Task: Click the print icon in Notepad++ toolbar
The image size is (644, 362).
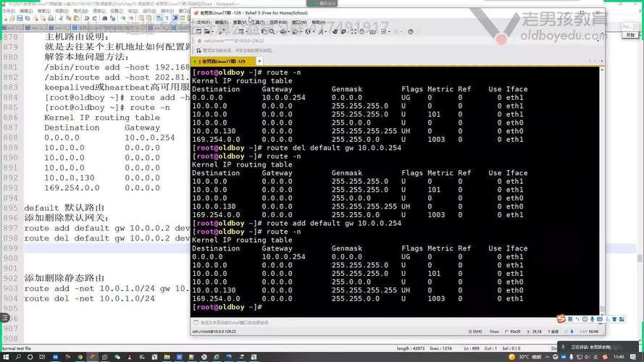Action: 51,18
